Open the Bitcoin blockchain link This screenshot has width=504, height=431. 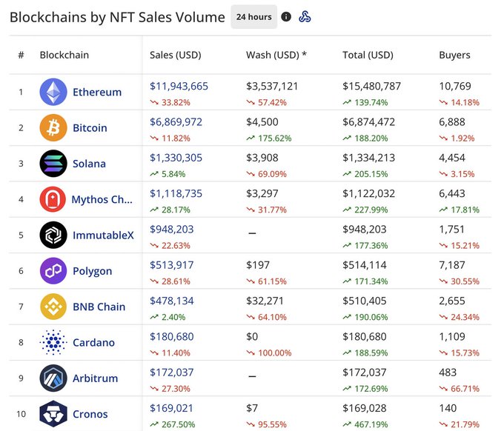pos(90,128)
